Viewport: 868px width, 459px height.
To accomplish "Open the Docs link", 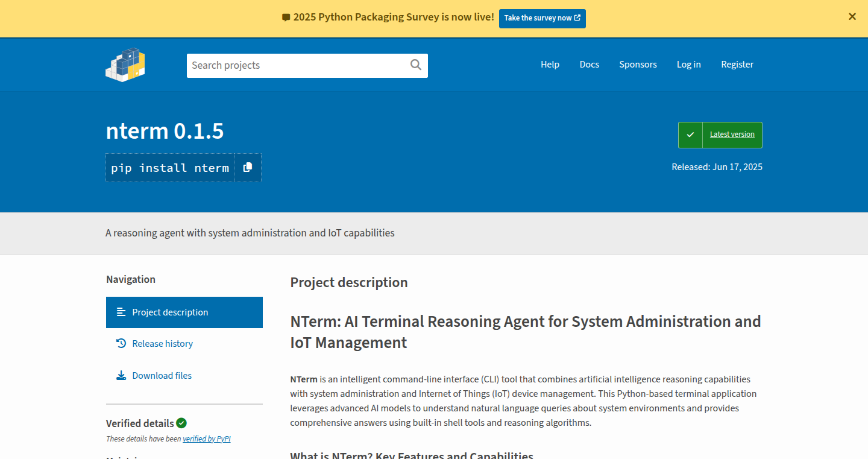I will coord(590,65).
